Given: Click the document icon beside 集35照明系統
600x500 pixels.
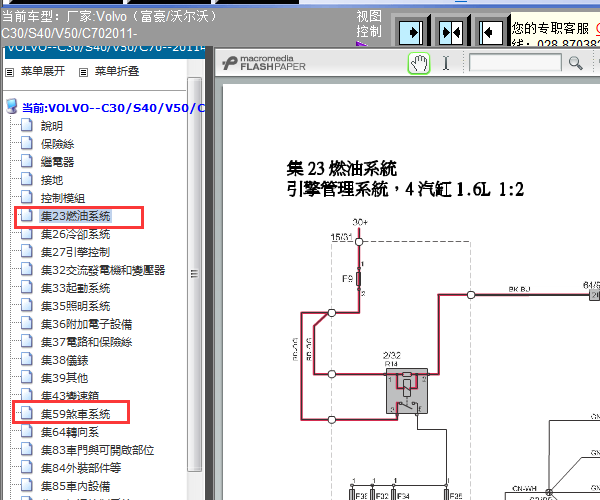Looking at the screenshot, I should [x=26, y=305].
